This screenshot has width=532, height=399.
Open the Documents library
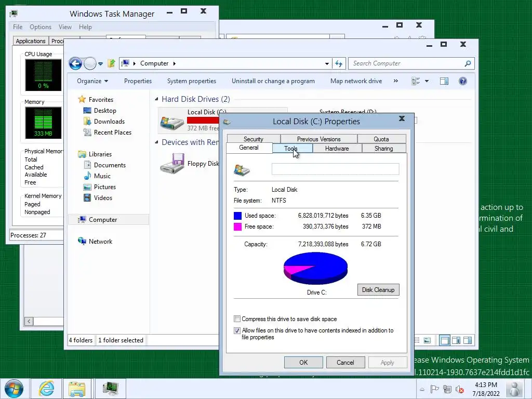point(110,165)
